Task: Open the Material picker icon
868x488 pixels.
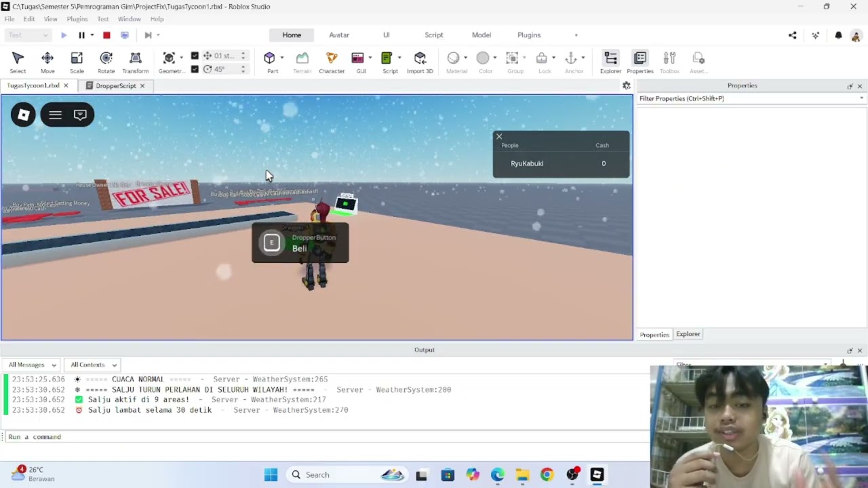Action: (454, 58)
